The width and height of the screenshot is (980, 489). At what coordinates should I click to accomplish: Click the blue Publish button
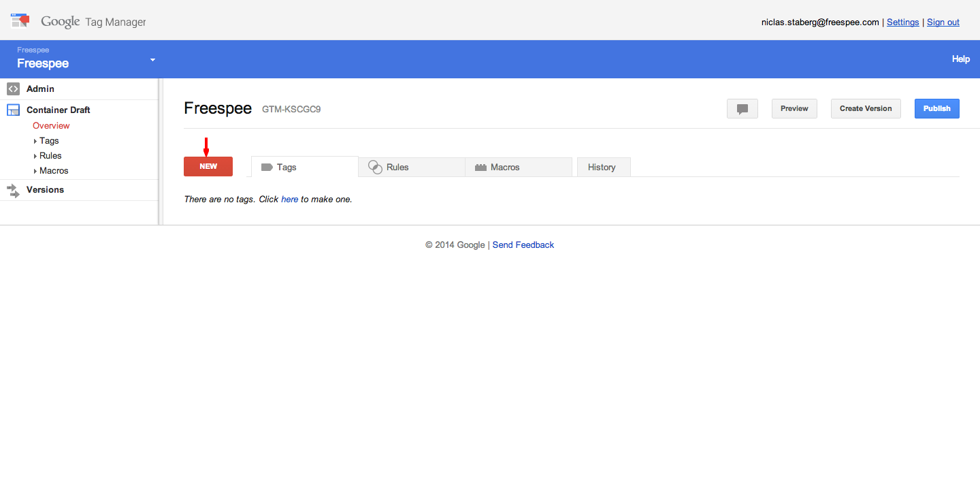pos(937,108)
